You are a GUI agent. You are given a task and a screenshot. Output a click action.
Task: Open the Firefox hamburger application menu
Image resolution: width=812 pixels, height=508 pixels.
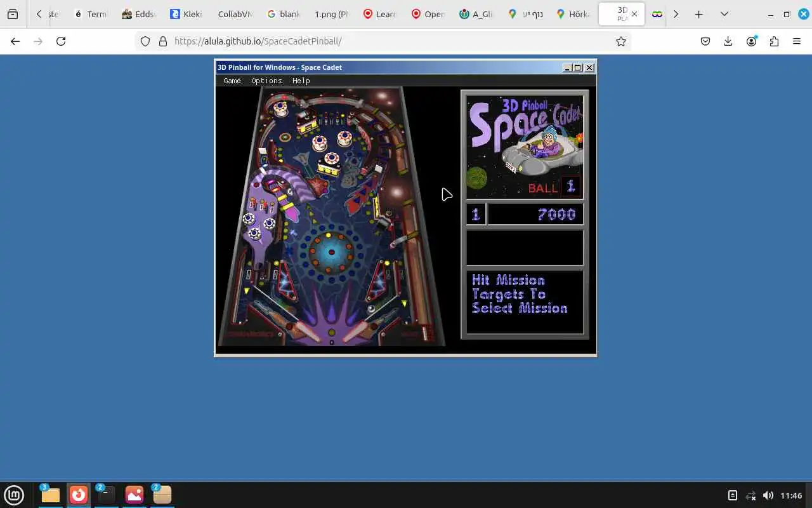point(797,41)
